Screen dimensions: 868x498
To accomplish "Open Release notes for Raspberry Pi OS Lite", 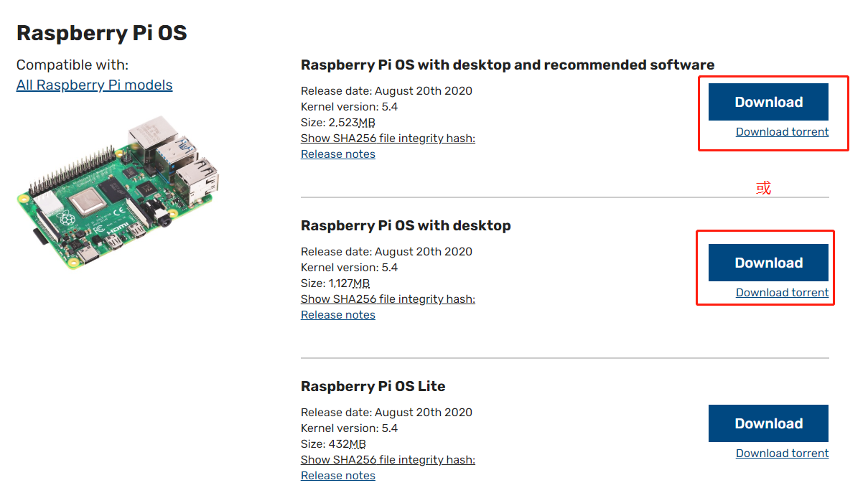I will pos(337,475).
